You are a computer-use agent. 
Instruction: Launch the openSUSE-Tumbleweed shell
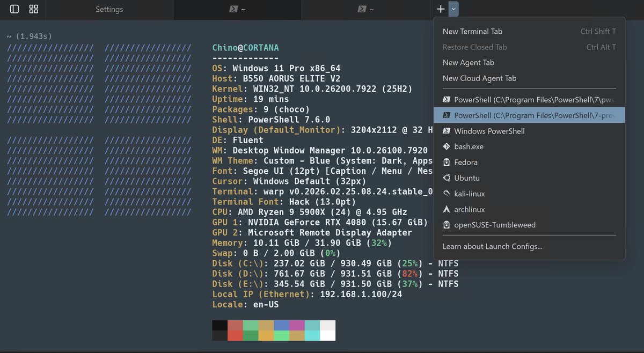click(529, 225)
